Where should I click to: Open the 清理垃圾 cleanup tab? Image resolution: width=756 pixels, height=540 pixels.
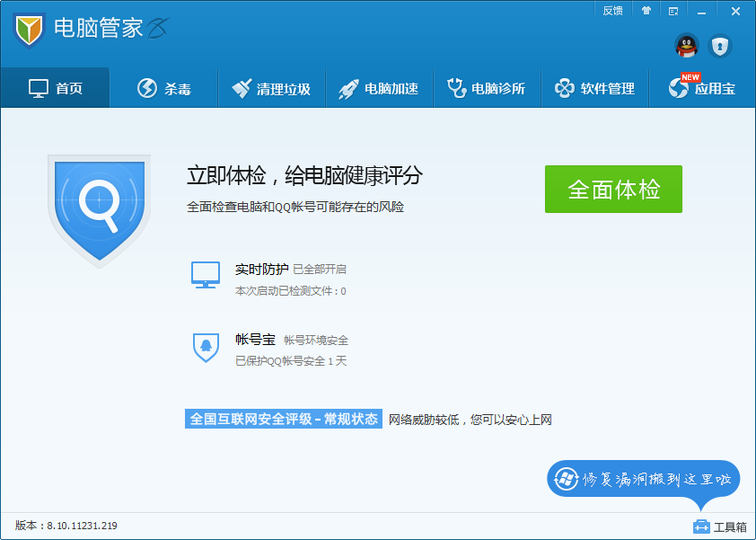(271, 88)
